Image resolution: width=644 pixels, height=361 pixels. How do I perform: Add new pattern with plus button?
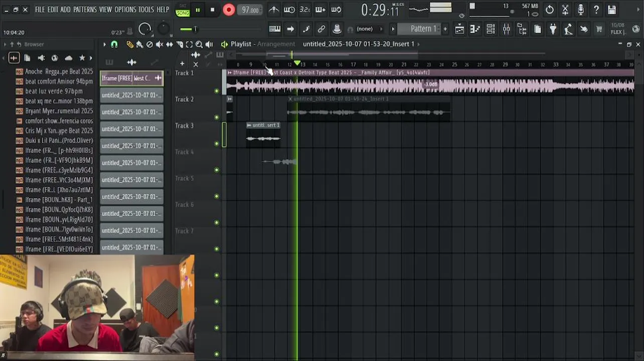pyautogui.click(x=445, y=29)
